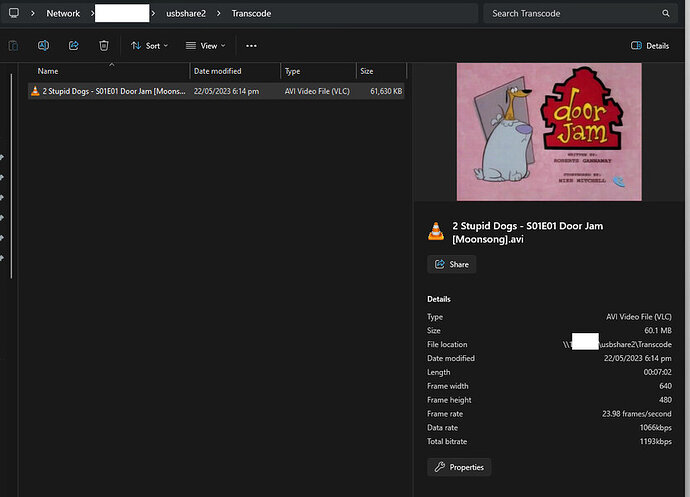Click the Frame height 480 value
This screenshot has height=497, width=690.
point(665,400)
